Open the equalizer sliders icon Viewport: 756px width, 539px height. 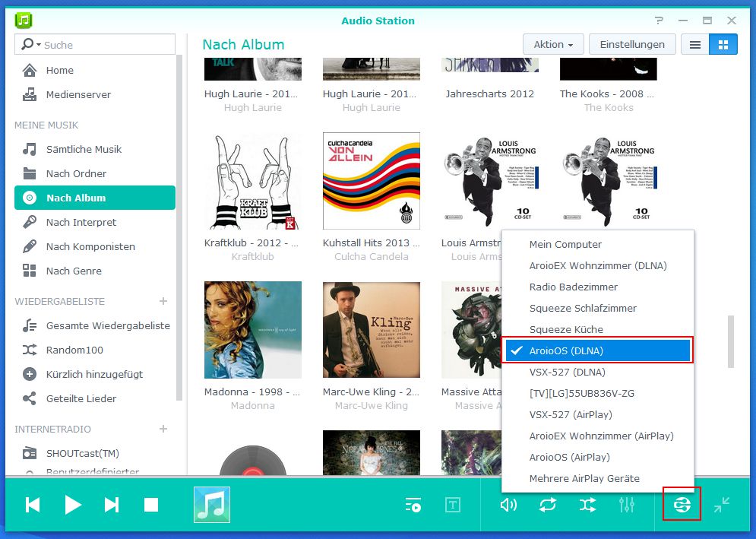(x=626, y=506)
